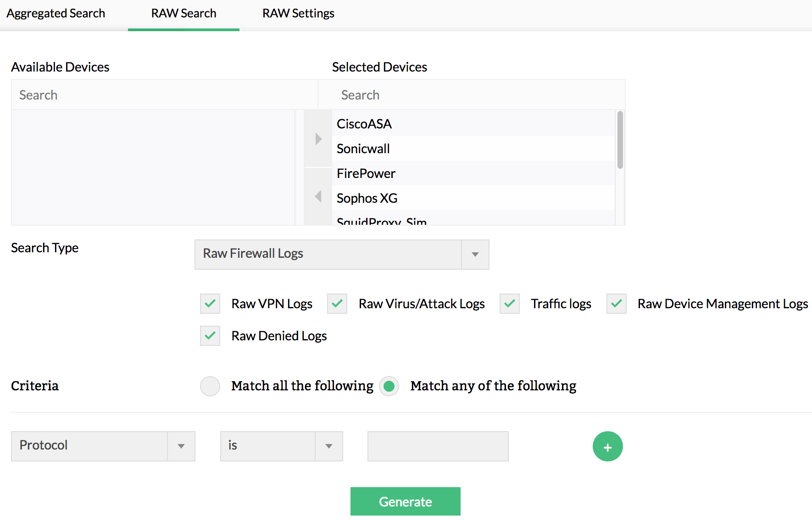The image size is (812, 522).
Task: Click the right arrow to move devices
Action: 317,138
